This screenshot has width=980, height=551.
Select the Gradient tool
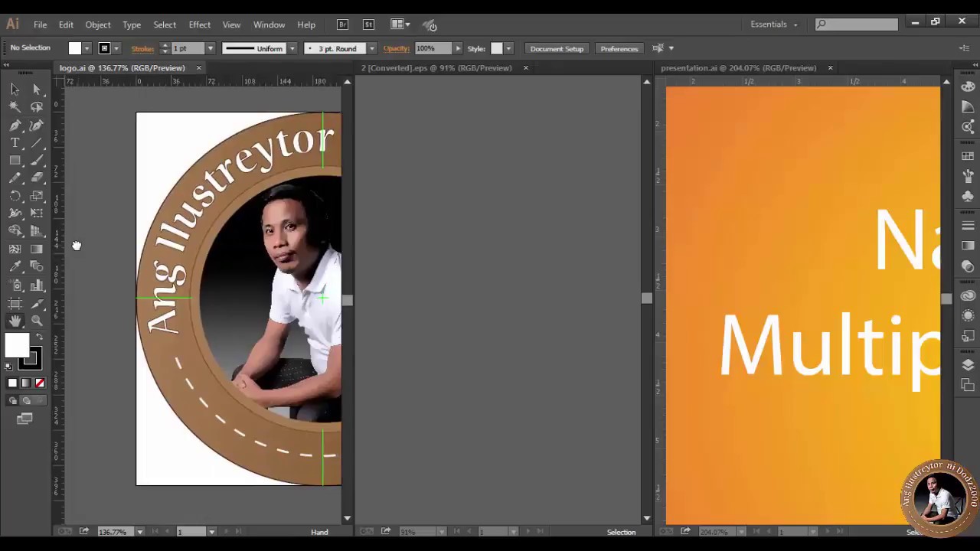tap(37, 249)
